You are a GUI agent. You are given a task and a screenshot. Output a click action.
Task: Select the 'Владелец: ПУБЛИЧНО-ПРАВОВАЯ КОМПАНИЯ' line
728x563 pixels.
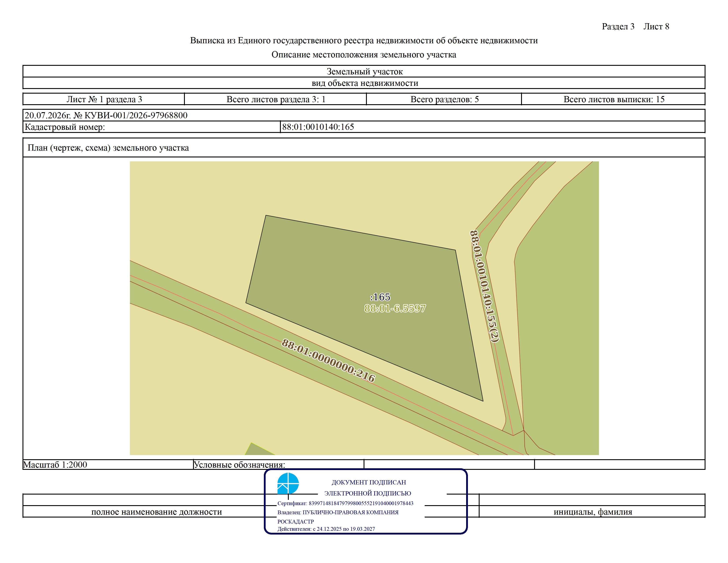click(x=338, y=512)
